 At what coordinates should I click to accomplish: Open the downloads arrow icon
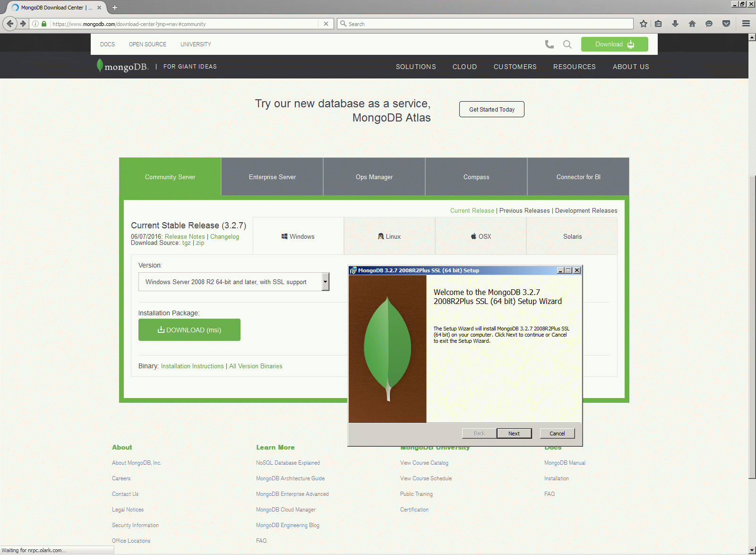675,24
